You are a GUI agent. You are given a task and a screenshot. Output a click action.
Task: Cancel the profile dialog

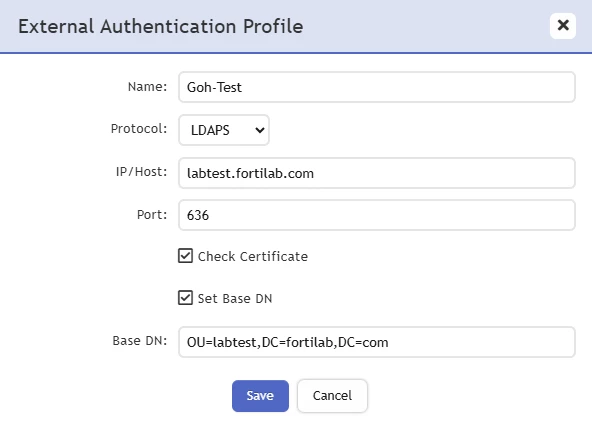332,396
